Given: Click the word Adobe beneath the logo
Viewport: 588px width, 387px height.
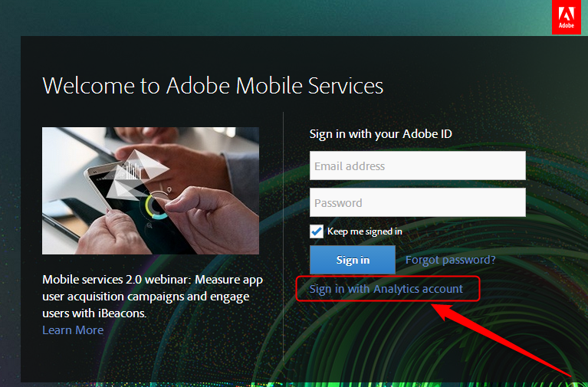Looking at the screenshot, I should tap(566, 26).
